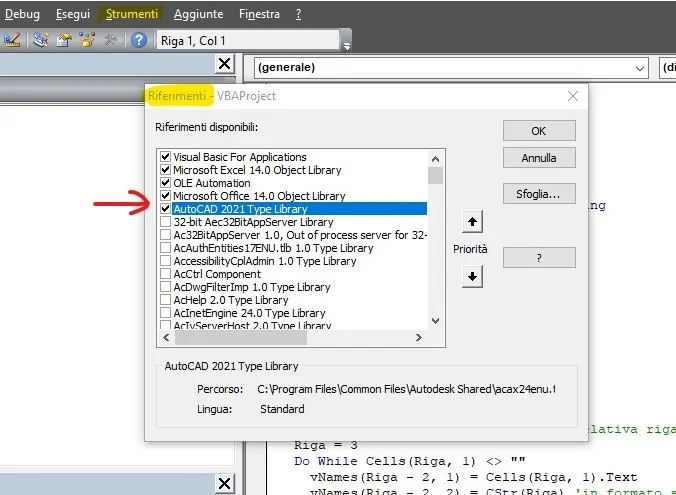Click the references list vertical scrollbar down arrow
This screenshot has width=676, height=495.
click(435, 321)
